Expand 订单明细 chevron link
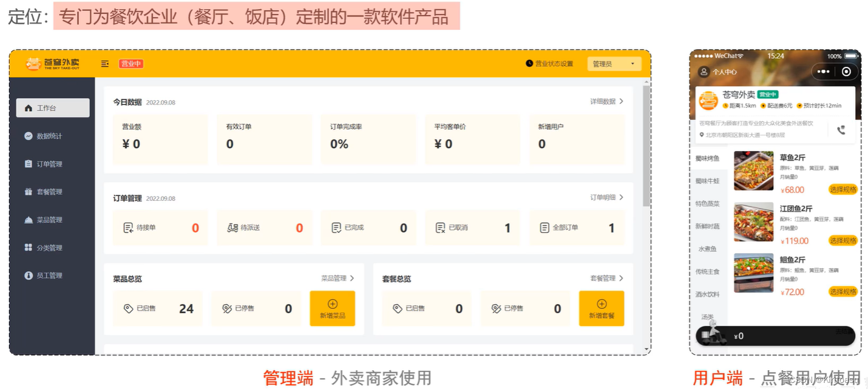868x389 pixels. pyautogui.click(x=607, y=198)
